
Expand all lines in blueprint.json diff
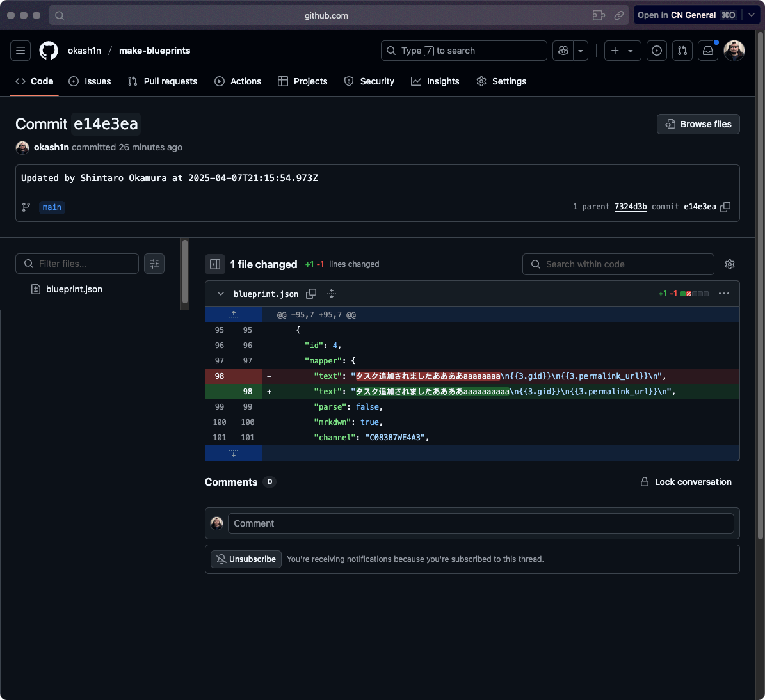(x=332, y=294)
